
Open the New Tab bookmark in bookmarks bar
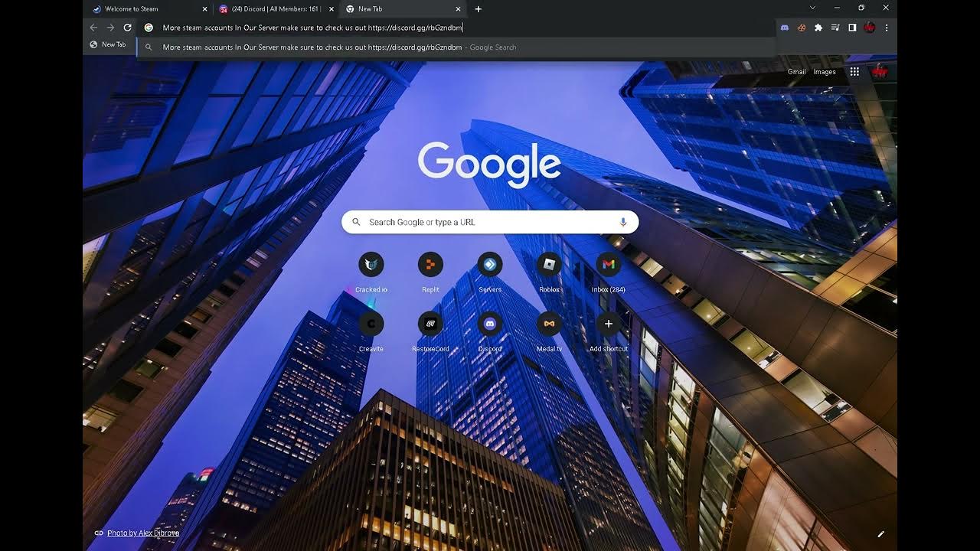coord(108,44)
